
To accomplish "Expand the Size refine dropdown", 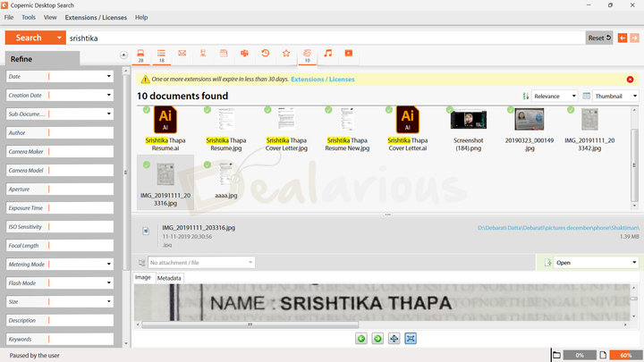I will pyautogui.click(x=109, y=302).
